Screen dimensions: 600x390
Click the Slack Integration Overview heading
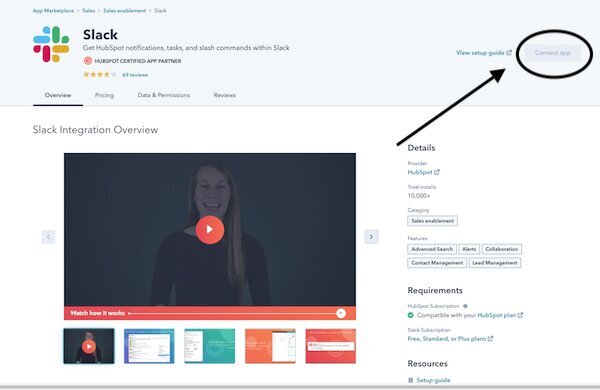[x=95, y=130]
